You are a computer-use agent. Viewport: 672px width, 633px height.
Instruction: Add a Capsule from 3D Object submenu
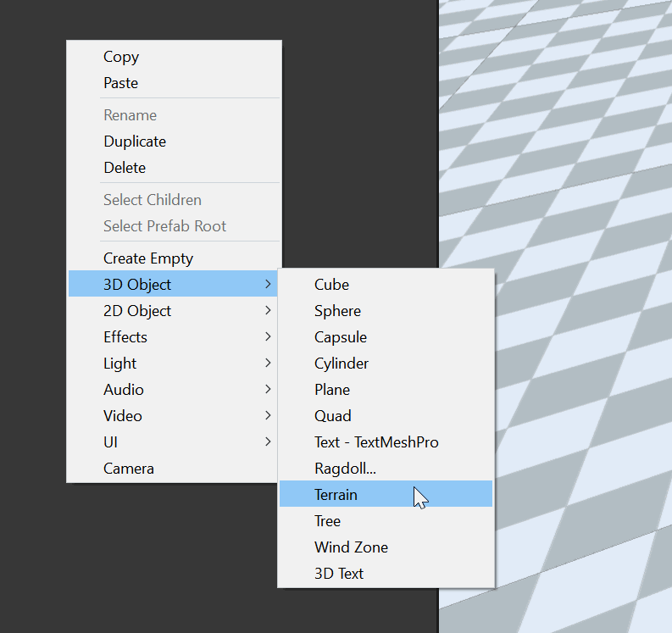coord(341,337)
